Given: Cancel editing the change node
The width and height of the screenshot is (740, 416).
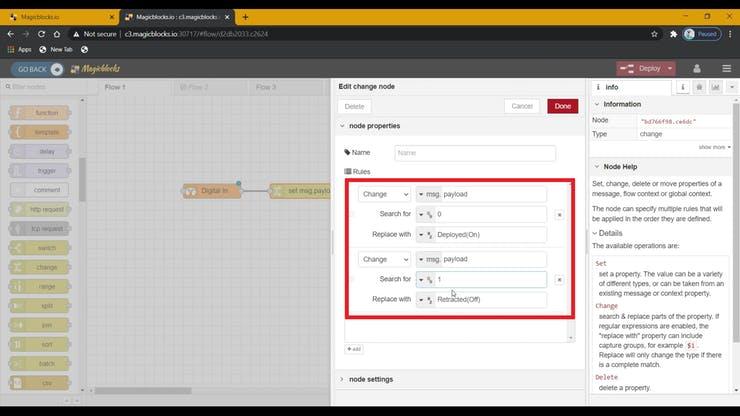Looking at the screenshot, I should point(522,106).
